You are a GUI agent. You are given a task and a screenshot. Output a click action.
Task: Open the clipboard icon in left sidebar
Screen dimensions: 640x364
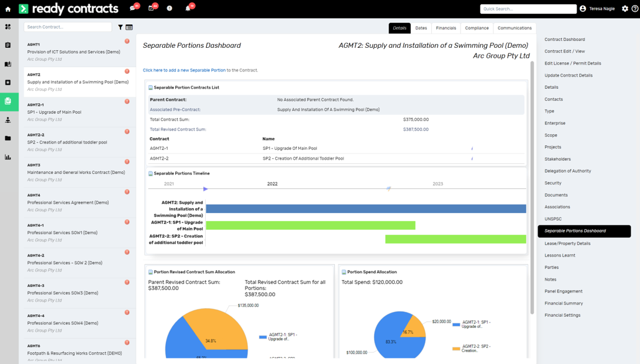7,45
